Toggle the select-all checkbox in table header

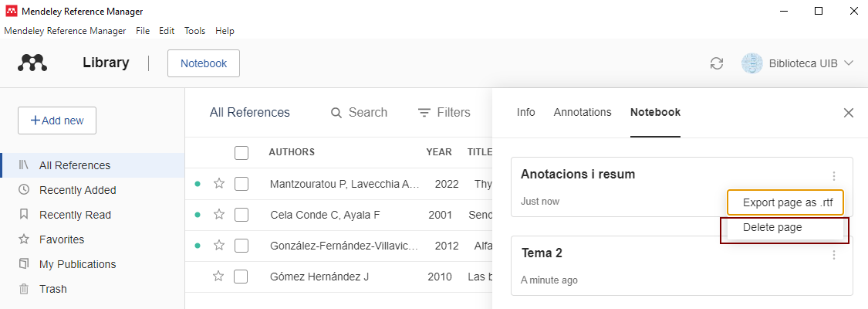241,153
